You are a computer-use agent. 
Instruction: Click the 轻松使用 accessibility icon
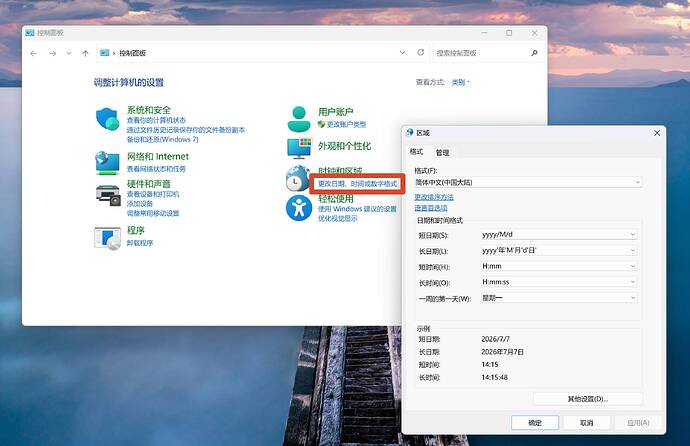(299, 208)
